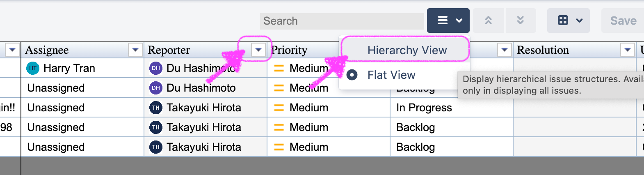The height and width of the screenshot is (175, 644).
Task: Open the Status column filter arrow
Action: coord(505,50)
